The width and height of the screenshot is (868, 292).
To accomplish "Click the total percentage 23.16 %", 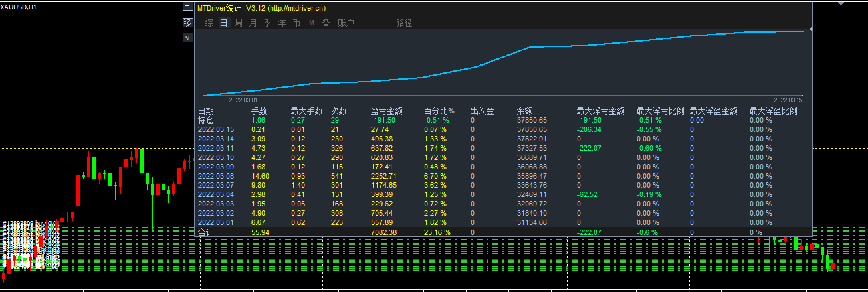I will (437, 233).
